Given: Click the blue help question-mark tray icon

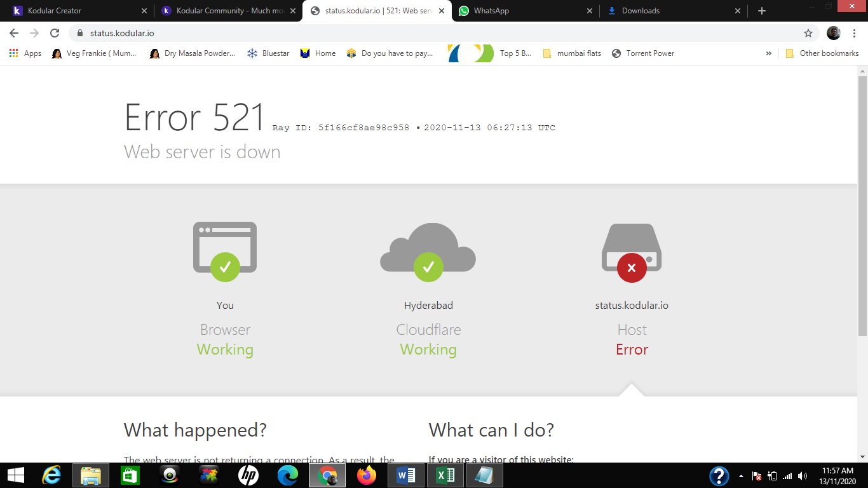Looking at the screenshot, I should pos(719,476).
